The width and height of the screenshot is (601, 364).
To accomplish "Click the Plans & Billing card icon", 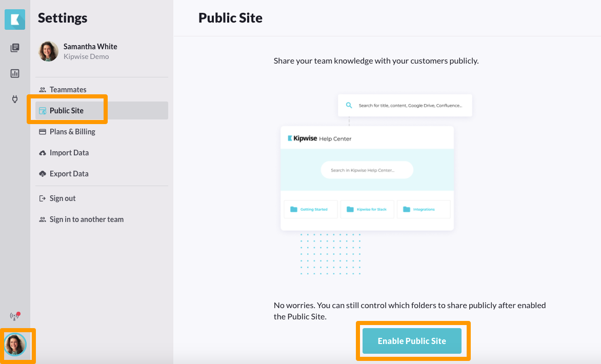I will point(42,131).
